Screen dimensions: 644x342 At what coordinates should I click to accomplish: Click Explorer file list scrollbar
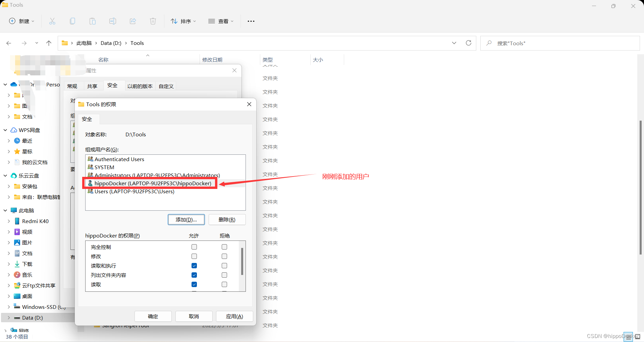(x=641, y=188)
